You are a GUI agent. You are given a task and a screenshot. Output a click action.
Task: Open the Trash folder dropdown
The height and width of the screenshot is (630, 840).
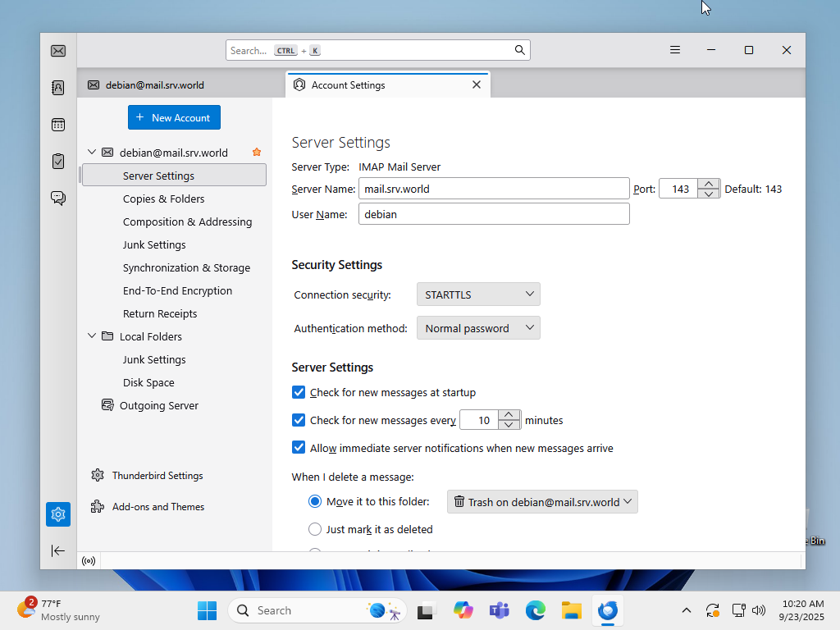[x=542, y=502]
